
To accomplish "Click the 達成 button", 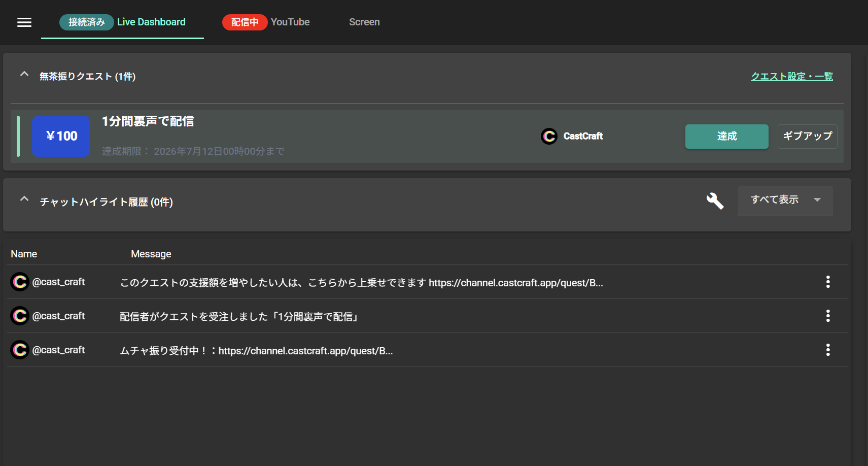I will pos(726,136).
